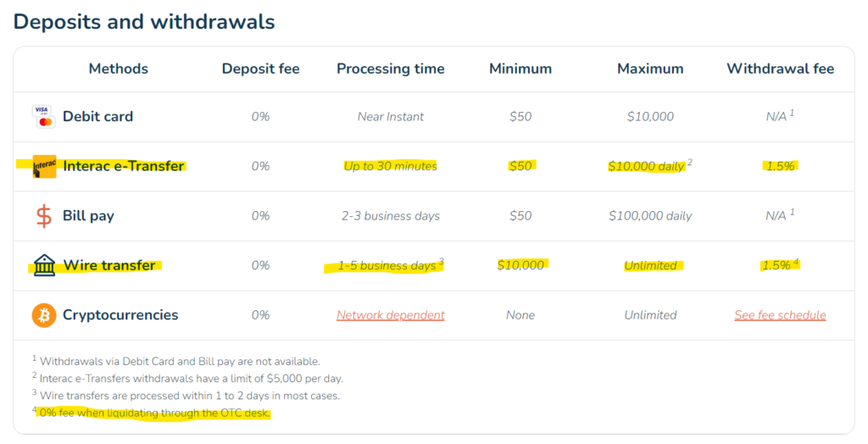Click the orange Bitcoin cryptocurrencies icon

click(x=44, y=315)
